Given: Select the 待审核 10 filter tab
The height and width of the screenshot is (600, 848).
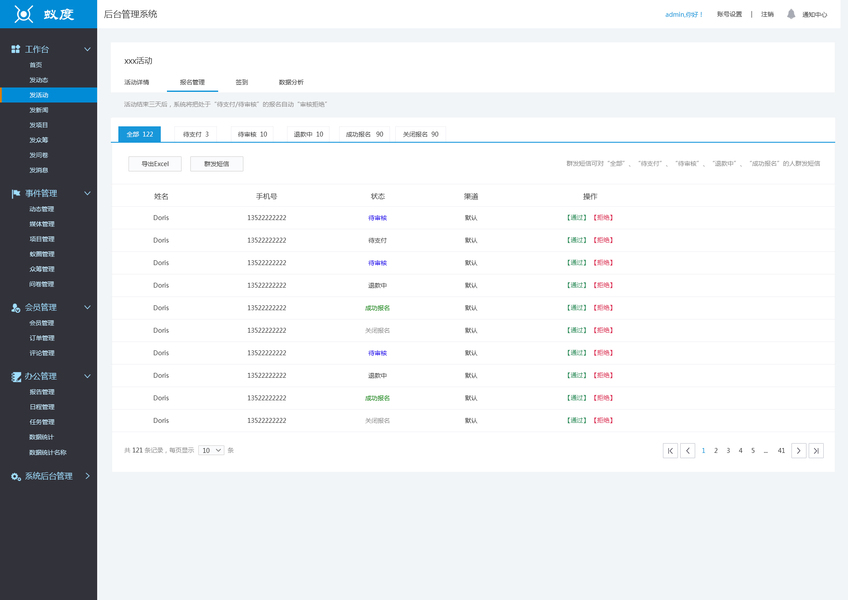Looking at the screenshot, I should point(252,134).
